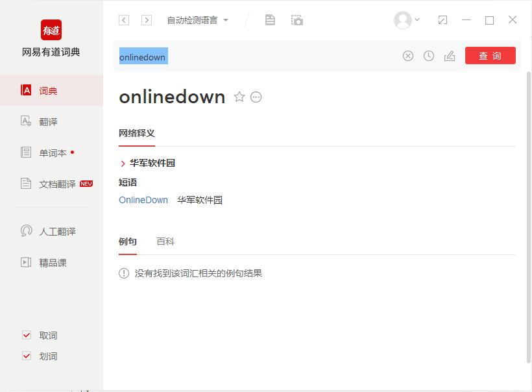Open document translation using the page icon

click(270, 19)
